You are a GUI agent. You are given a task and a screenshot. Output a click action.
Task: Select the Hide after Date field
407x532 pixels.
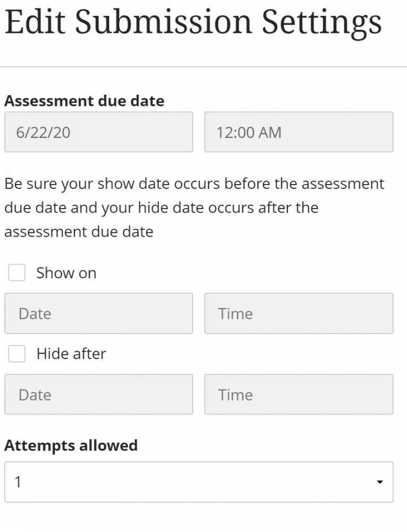pyautogui.click(x=98, y=394)
